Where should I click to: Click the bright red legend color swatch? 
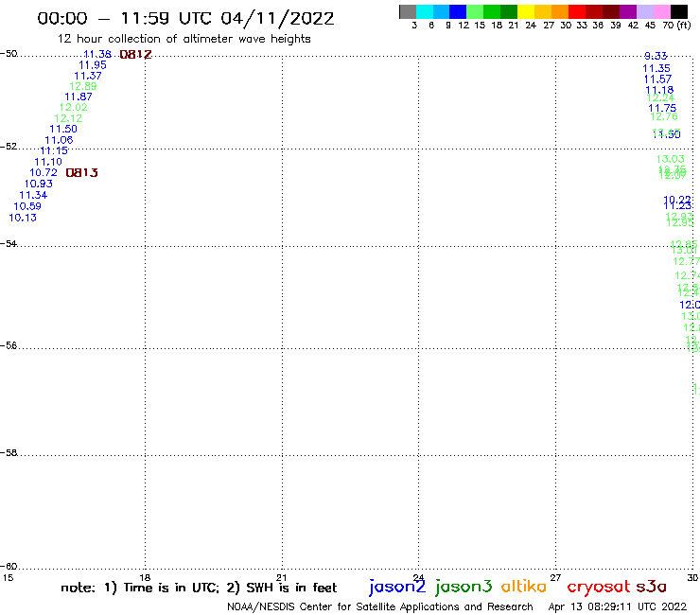point(577,12)
